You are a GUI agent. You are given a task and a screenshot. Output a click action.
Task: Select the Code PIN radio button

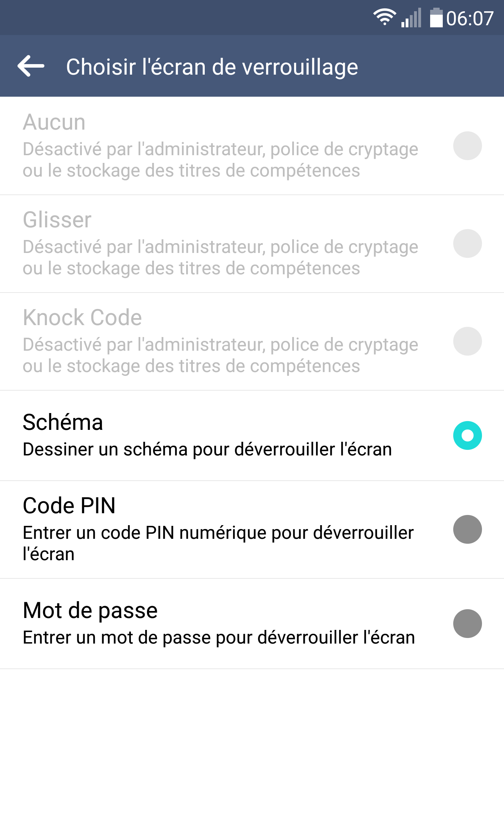tap(467, 529)
